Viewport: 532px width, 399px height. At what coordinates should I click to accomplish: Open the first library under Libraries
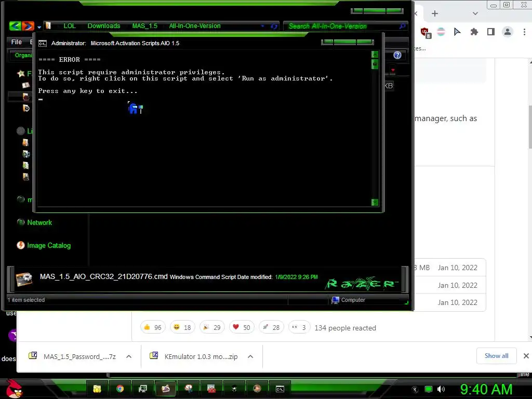pos(25,142)
